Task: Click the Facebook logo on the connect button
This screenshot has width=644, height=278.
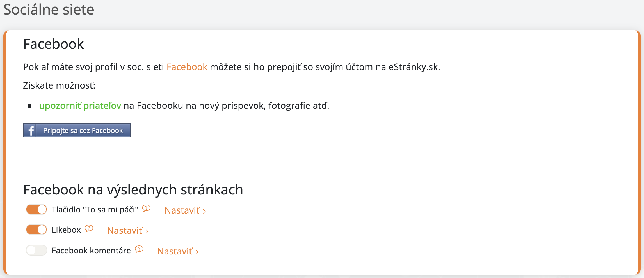Action: [x=31, y=130]
